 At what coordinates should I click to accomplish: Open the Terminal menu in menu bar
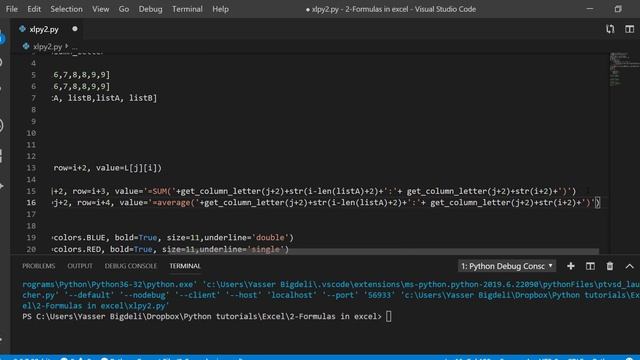[187, 9]
